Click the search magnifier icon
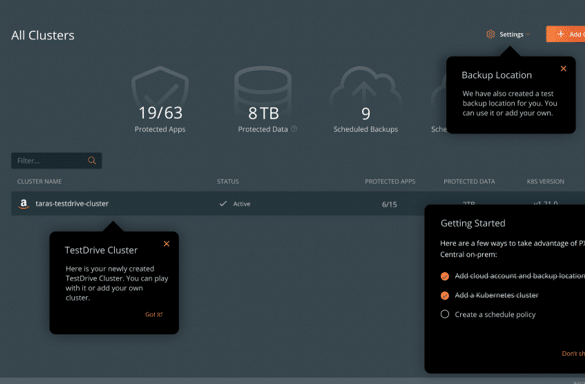The image size is (585, 384). [x=92, y=160]
